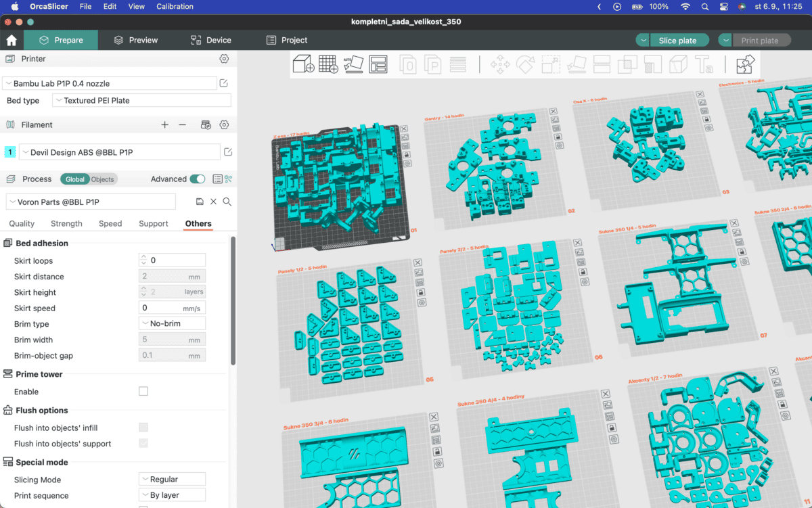812x508 pixels.
Task: Click the Add model cube icon
Action: (x=303, y=64)
